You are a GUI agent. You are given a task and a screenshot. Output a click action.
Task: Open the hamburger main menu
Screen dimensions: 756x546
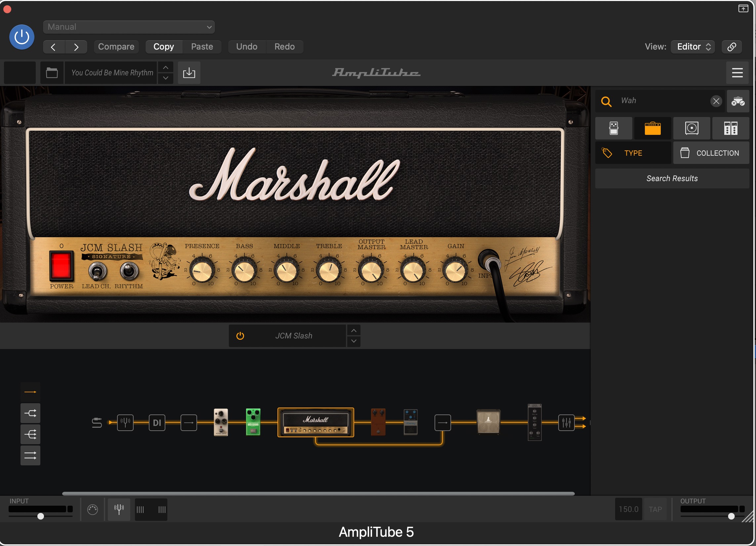(737, 73)
